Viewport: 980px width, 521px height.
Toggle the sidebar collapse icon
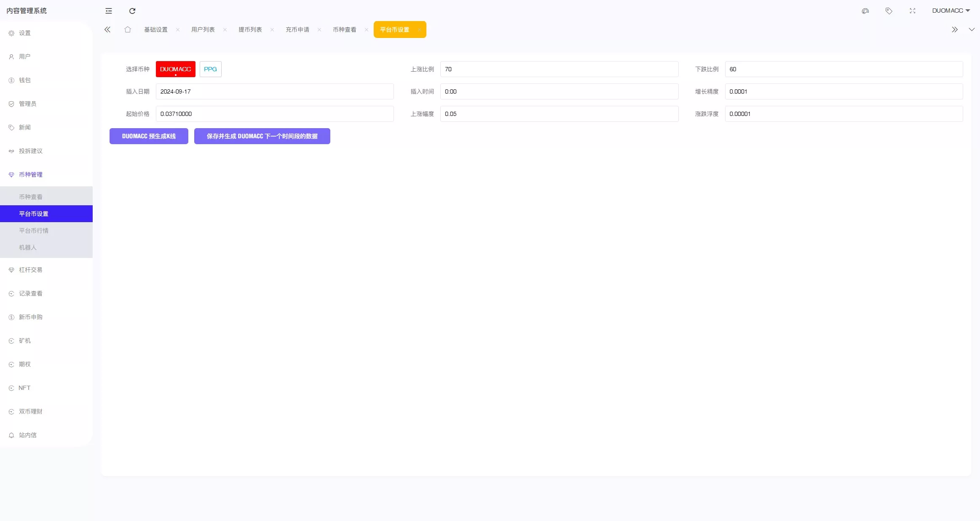click(x=109, y=11)
